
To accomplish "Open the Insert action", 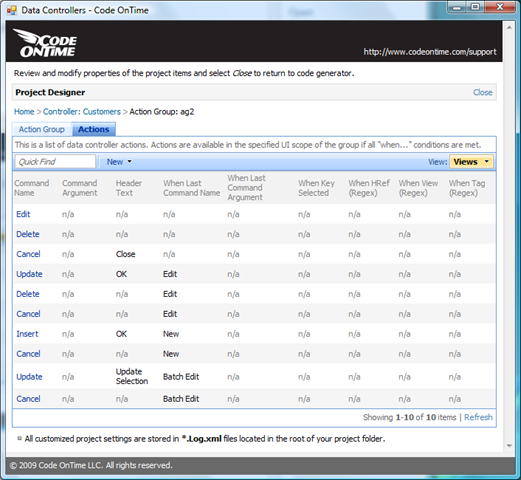I will (27, 334).
